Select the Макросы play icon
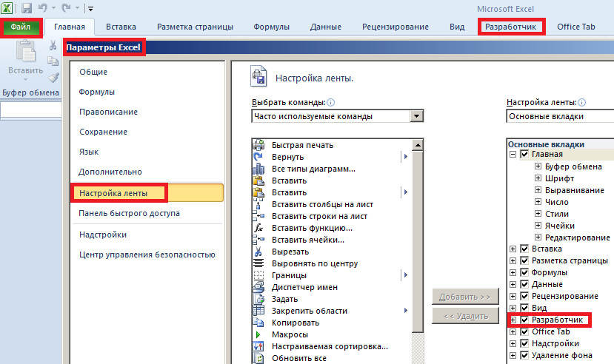614x364 pixels. click(x=258, y=334)
